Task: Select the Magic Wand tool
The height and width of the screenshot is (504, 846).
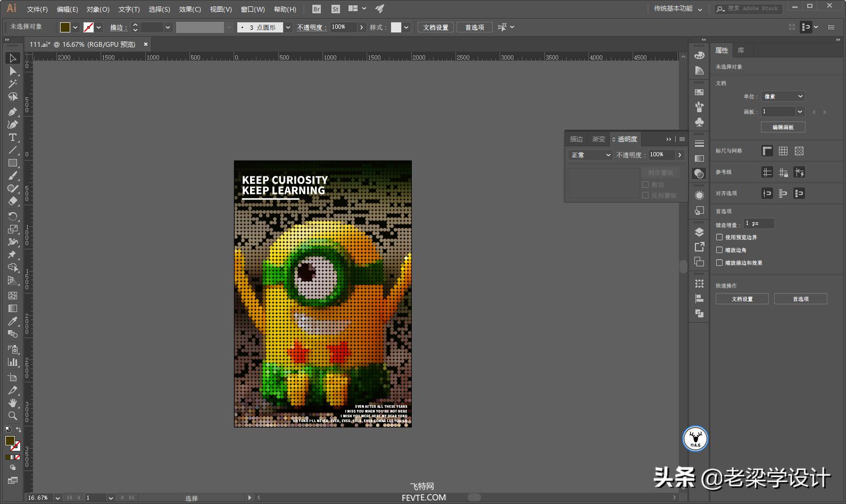Action: coord(13,84)
